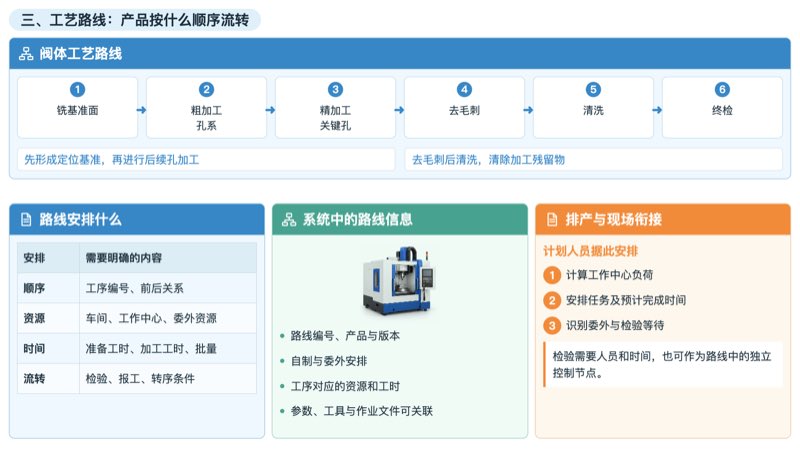This screenshot has width=800, height=457.
Task: Click the 时间 row label
Action: (34, 348)
